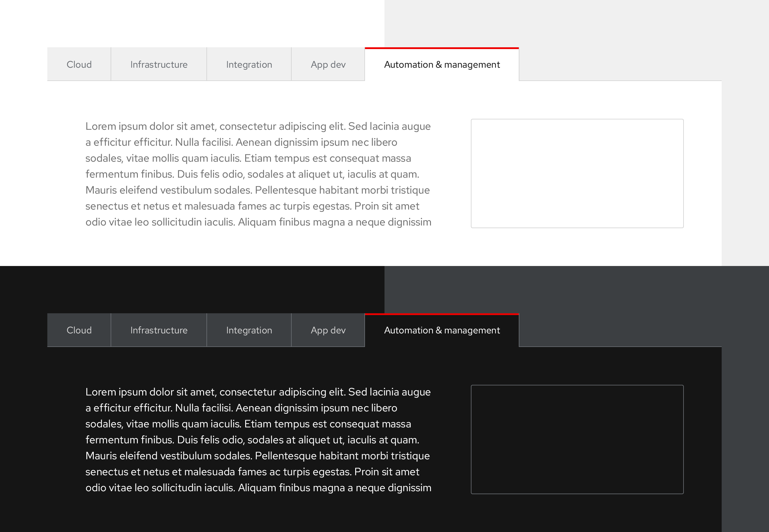Select the Cloud tab in dark theme
The height and width of the screenshot is (532, 769).
coord(79,330)
